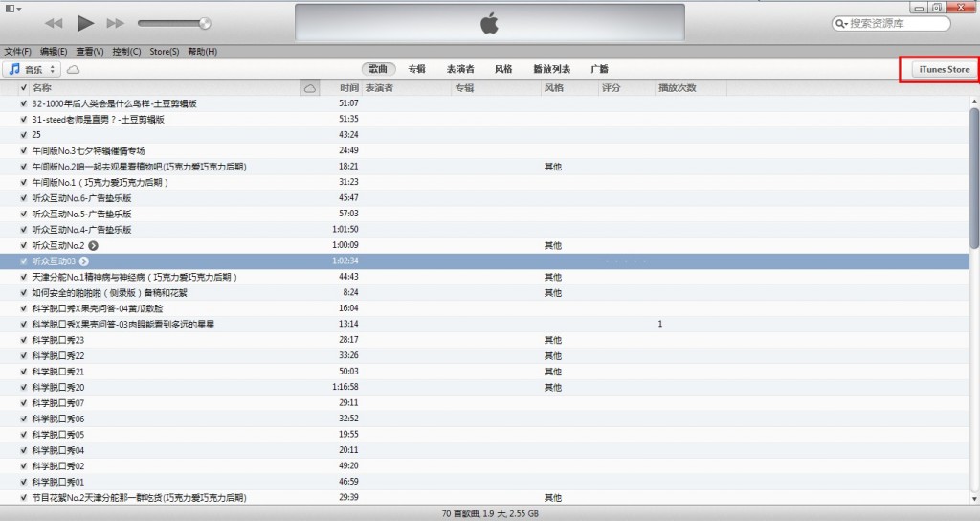Select the song 听众互动No.5-广告垫乐版
This screenshot has height=521, width=980.
(x=82, y=214)
